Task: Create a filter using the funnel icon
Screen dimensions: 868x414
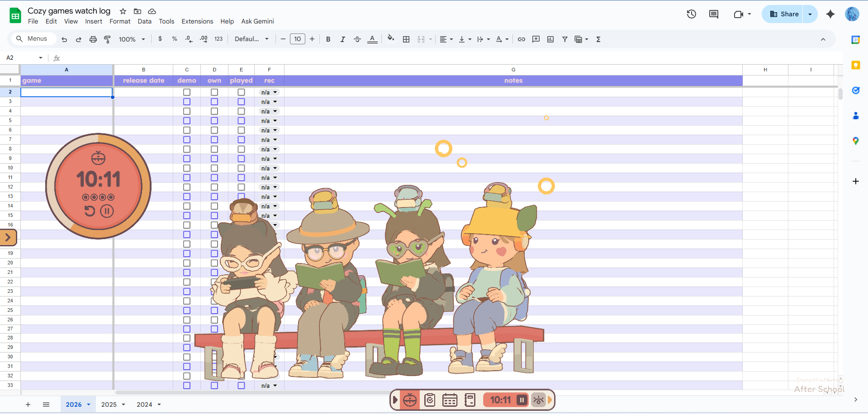Action: (564, 39)
